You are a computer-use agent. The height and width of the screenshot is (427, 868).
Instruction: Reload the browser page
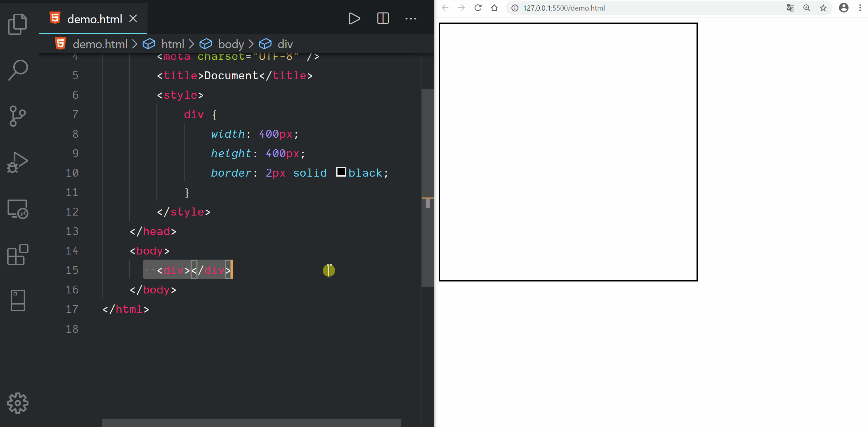[x=478, y=8]
